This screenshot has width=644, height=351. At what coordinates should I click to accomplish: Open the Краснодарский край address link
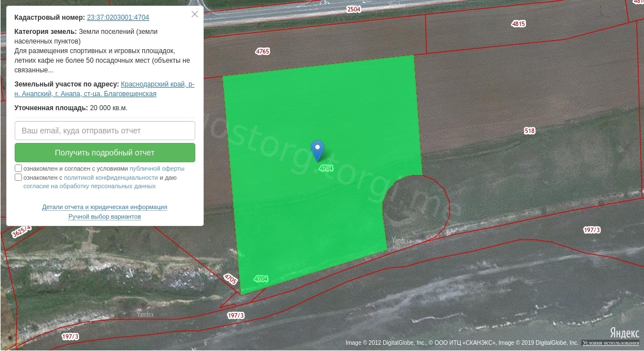click(x=157, y=84)
